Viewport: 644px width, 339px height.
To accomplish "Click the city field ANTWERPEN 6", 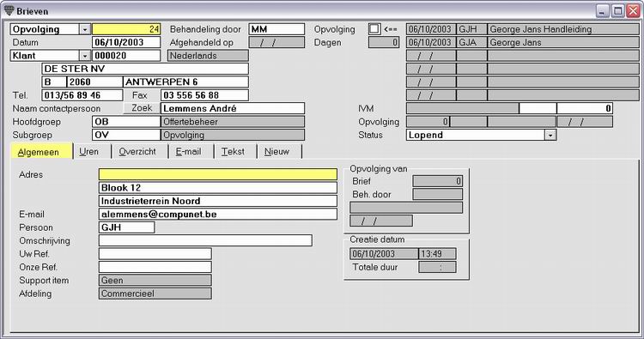I will (x=185, y=82).
